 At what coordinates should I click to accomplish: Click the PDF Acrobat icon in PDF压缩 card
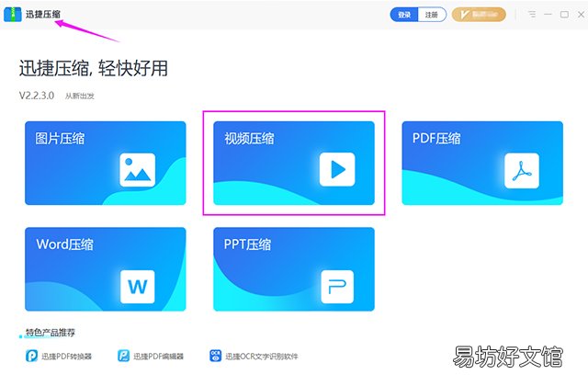522,170
